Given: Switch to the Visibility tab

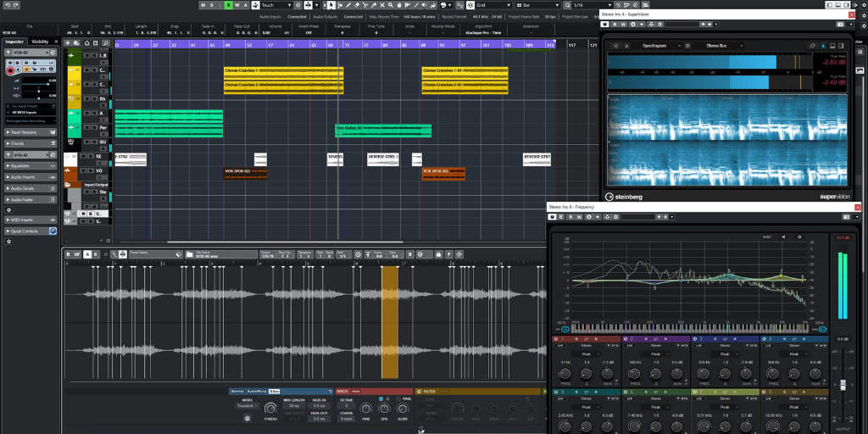Looking at the screenshot, I should (40, 42).
